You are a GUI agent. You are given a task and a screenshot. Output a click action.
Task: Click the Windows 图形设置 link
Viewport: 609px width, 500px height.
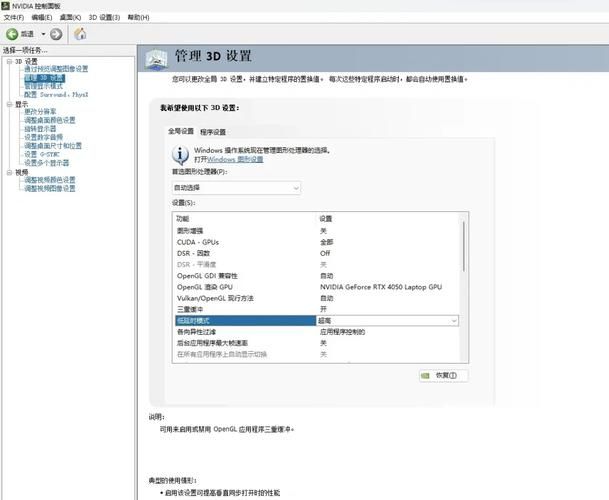tap(235, 159)
